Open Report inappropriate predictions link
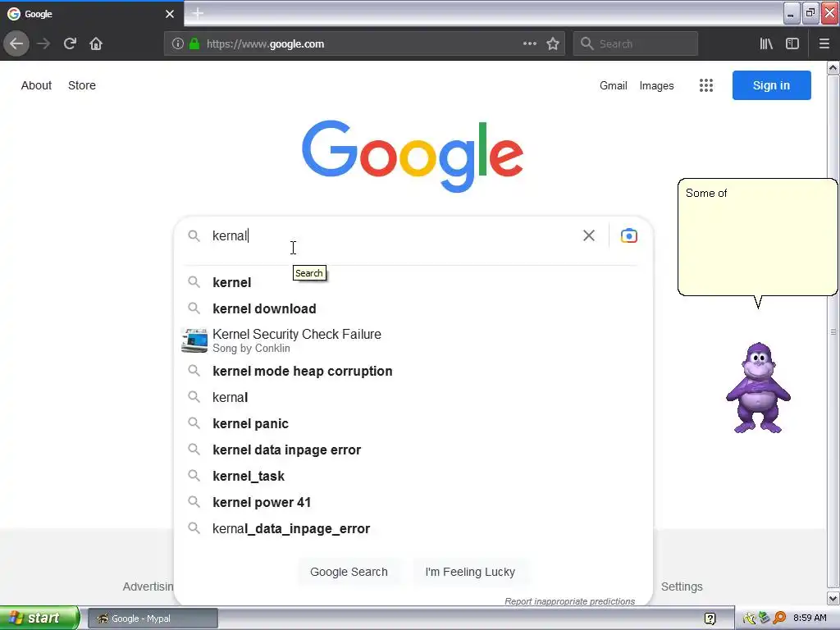The width and height of the screenshot is (840, 630). coord(569,601)
